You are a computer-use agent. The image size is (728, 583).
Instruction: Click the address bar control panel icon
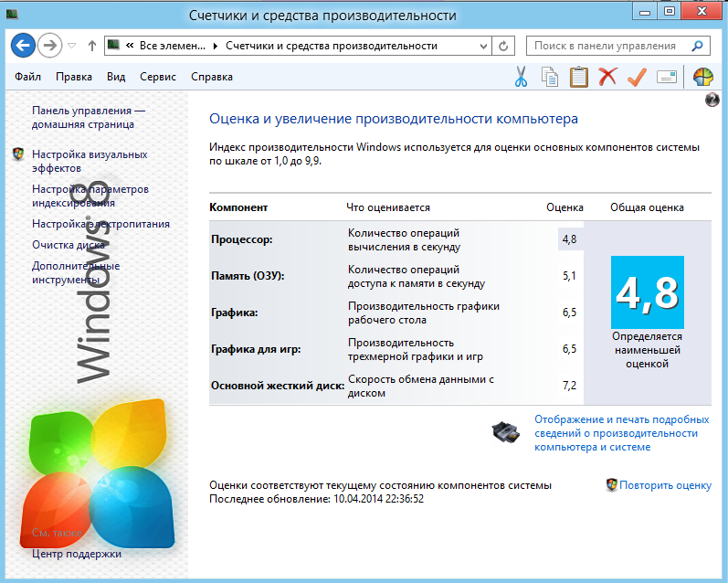pyautogui.click(x=114, y=45)
